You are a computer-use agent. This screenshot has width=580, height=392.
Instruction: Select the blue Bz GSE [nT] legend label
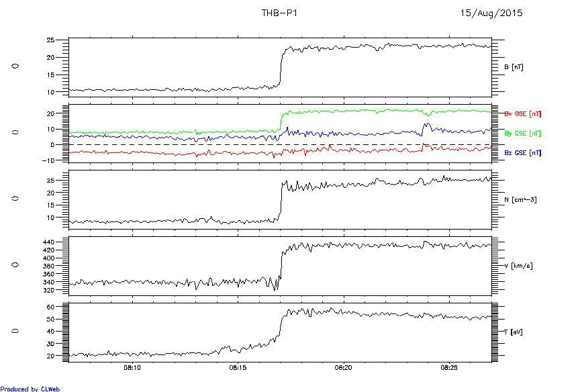[523, 153]
